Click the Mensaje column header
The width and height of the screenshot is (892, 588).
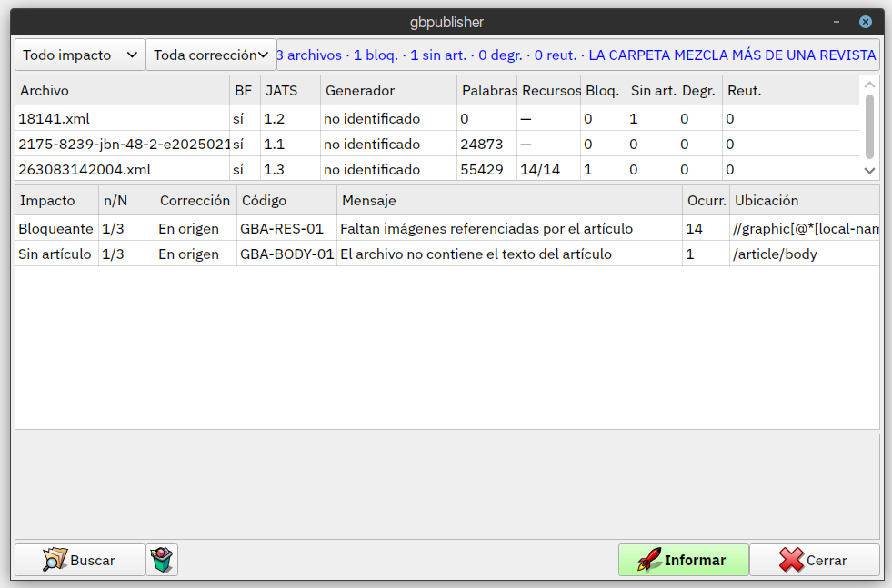click(510, 201)
